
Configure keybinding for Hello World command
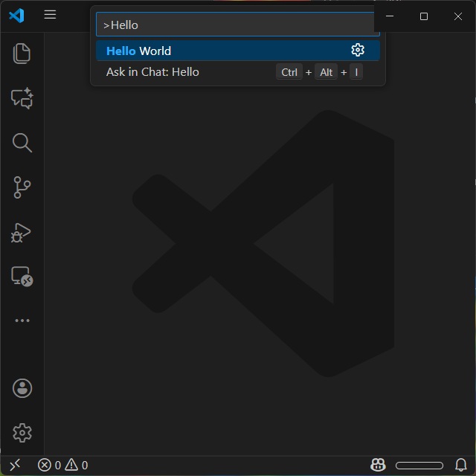click(358, 50)
